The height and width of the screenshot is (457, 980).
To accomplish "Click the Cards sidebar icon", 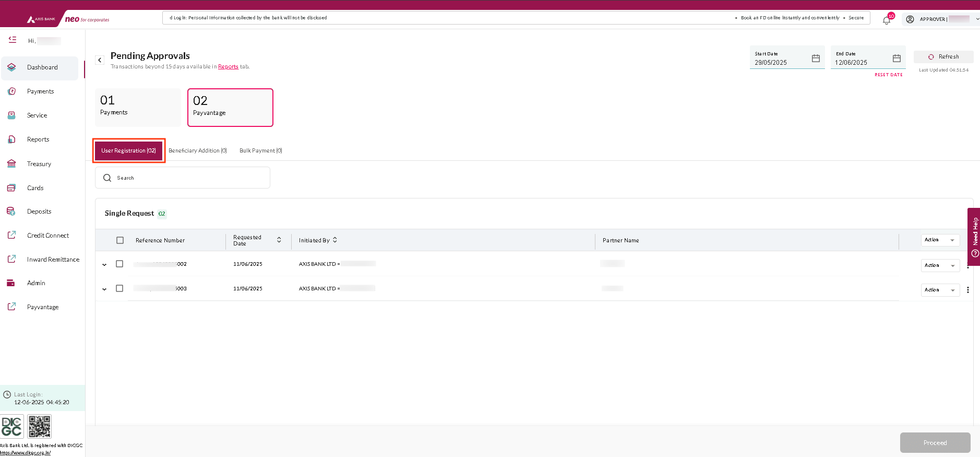I will (11, 188).
